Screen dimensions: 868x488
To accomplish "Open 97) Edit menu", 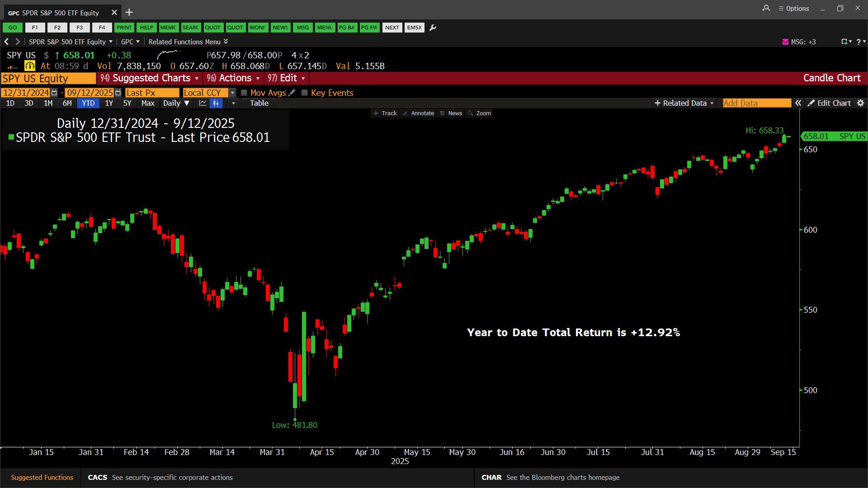I will tap(286, 78).
